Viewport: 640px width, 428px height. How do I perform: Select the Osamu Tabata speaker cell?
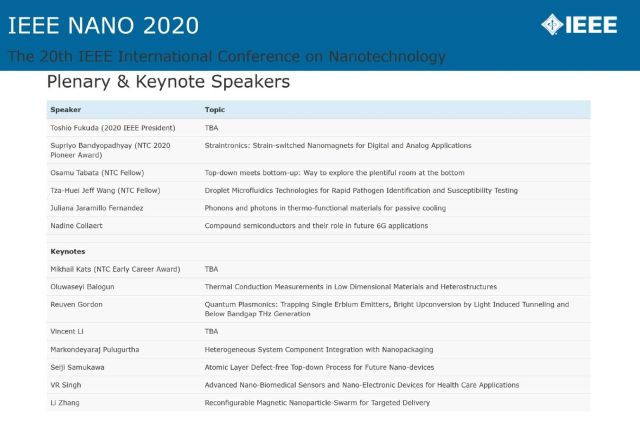97,173
